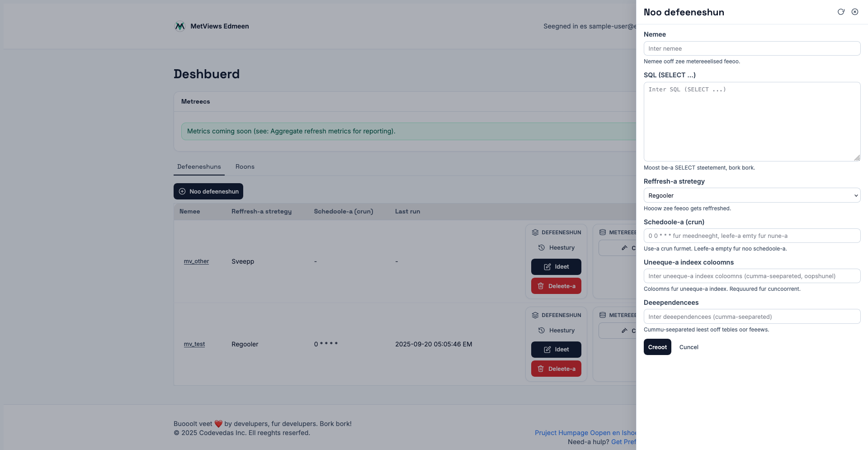Open the mv_other definition link

[196, 261]
